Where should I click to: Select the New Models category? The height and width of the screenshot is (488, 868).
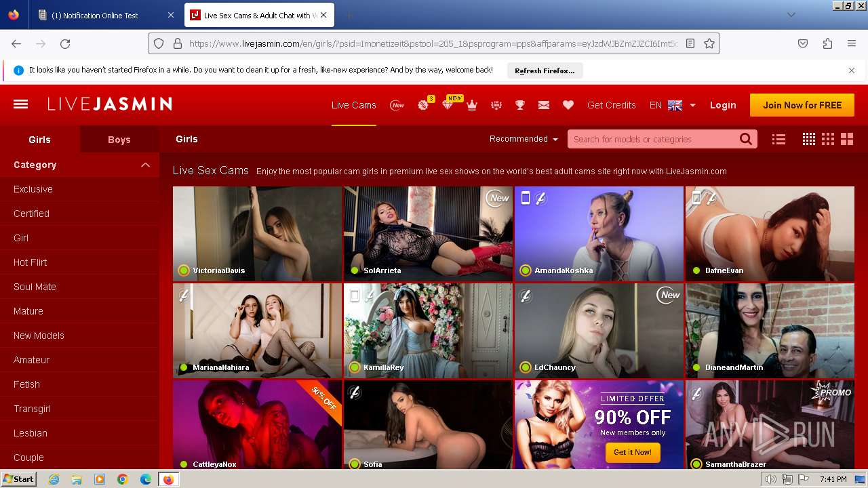(x=39, y=335)
